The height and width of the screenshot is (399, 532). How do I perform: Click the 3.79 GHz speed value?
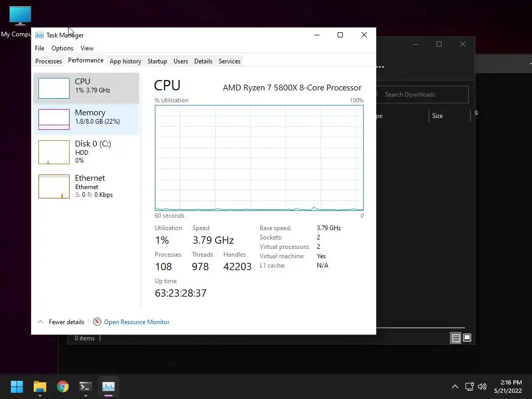[213, 240]
